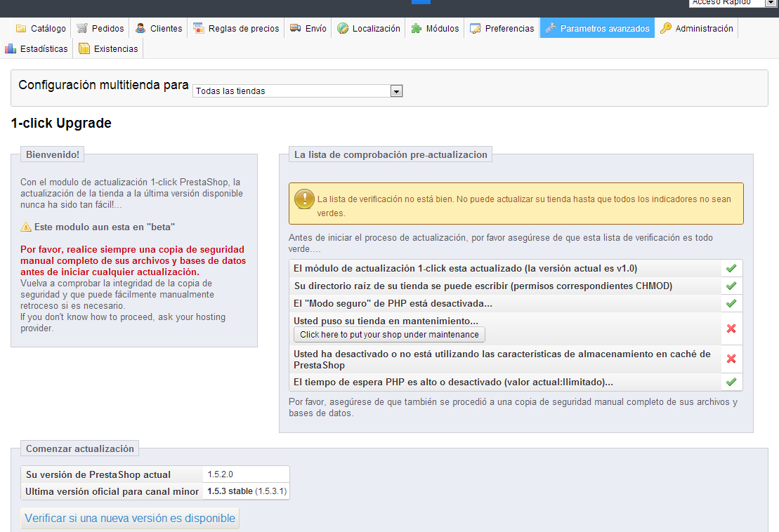Open the Preferencias menu
The image size is (779, 532).
coord(502,28)
